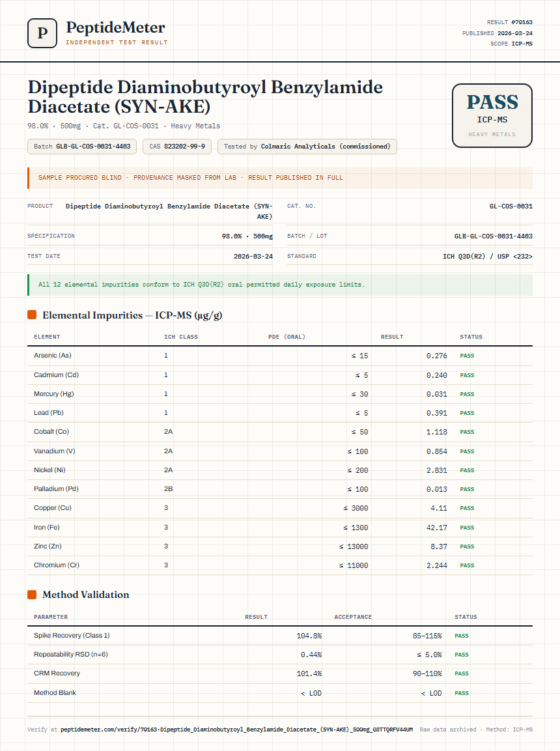
Task: Select the catalog number GL-COS-0031 value
Action: tap(511, 206)
